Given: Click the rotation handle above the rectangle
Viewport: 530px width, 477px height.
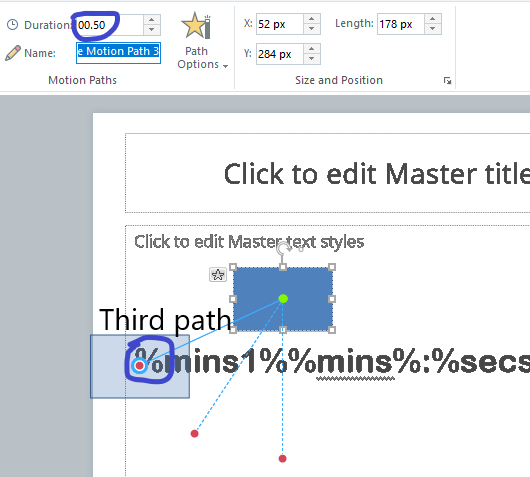Looking at the screenshot, I should tap(283, 249).
